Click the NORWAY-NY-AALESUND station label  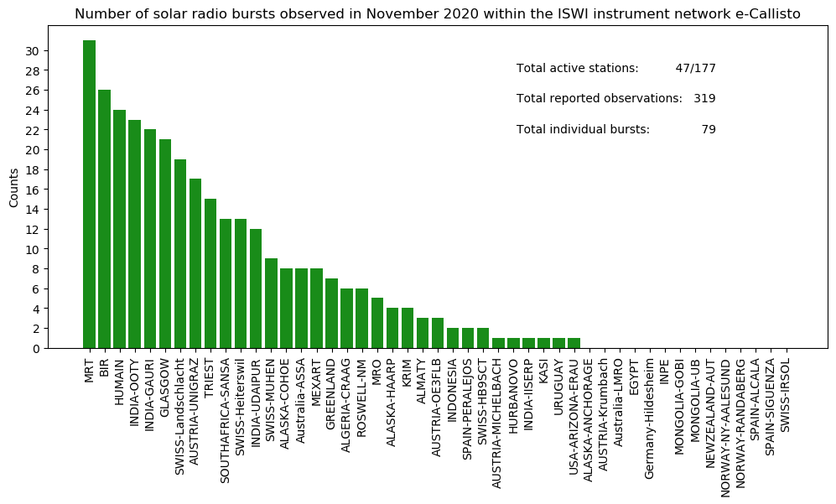(724, 429)
